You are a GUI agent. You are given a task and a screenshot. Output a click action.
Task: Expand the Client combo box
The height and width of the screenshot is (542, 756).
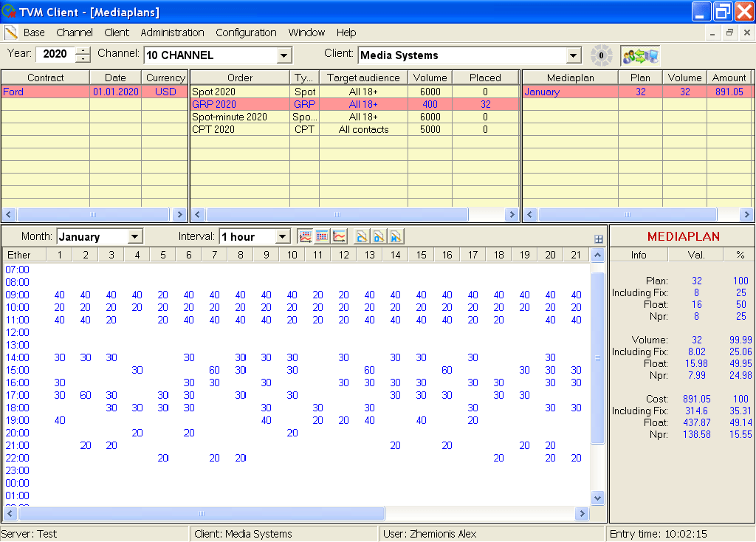574,55
